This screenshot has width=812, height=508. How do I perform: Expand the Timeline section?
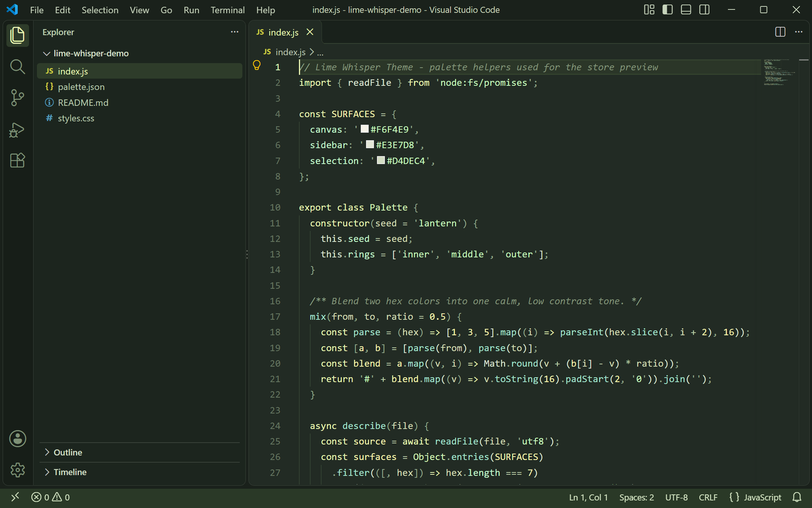(140, 472)
